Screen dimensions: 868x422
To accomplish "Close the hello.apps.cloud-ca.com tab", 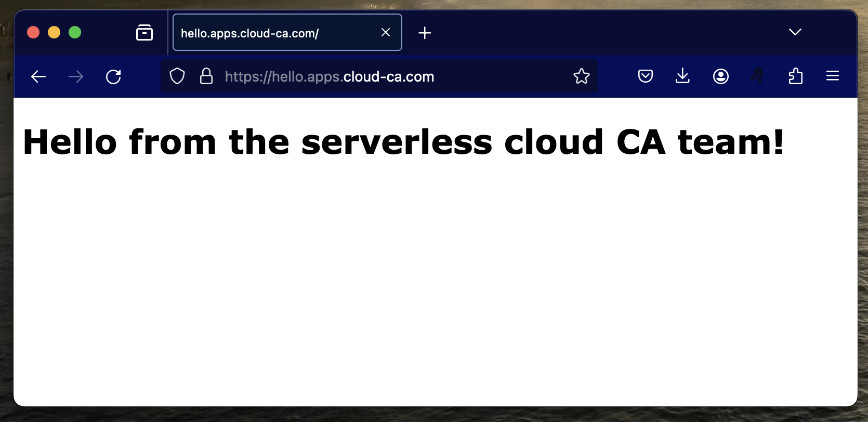I will pos(386,32).
